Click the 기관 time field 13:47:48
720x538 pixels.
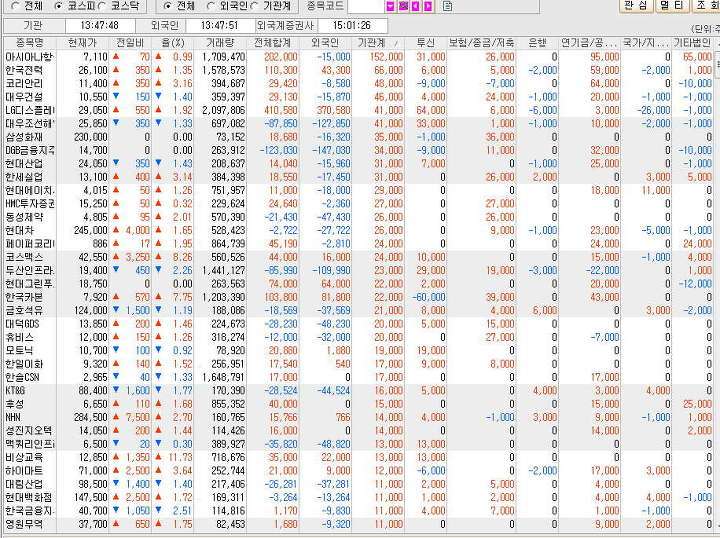pos(100,25)
